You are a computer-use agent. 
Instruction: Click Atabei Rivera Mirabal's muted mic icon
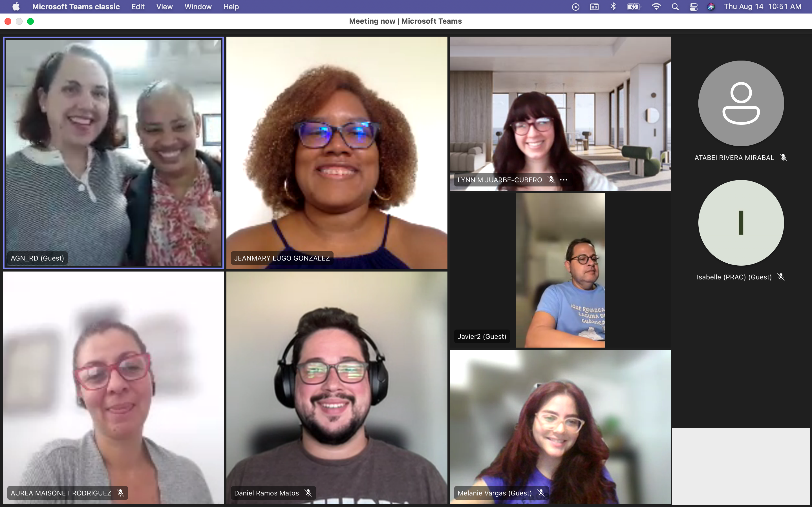point(783,158)
